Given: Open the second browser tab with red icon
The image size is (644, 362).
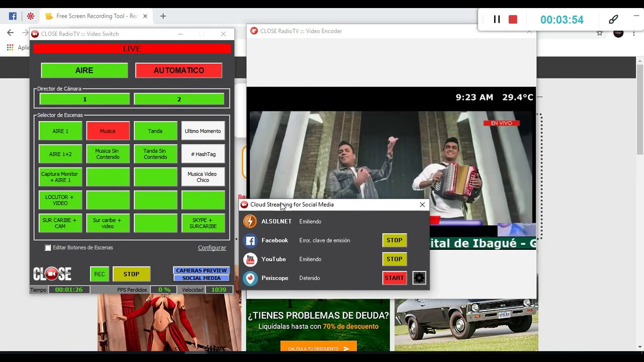Looking at the screenshot, I should coord(31,16).
